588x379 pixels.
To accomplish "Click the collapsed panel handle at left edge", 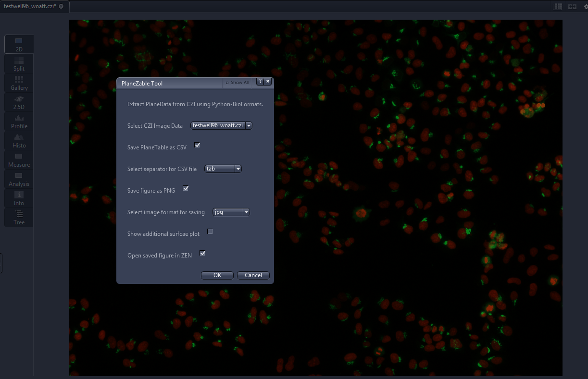I will click(x=1, y=263).
